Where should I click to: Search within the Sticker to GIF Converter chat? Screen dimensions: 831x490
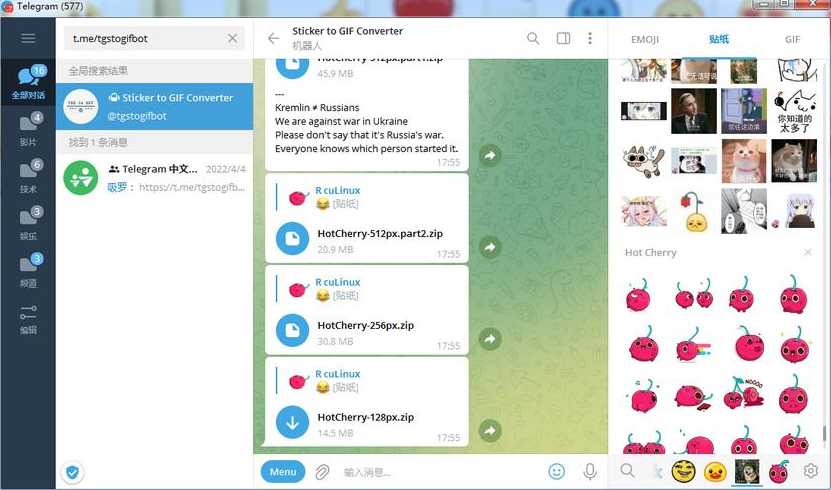(533, 38)
